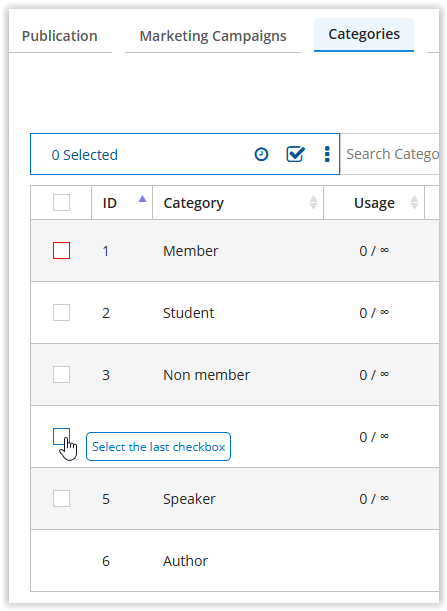Sort the Usage column with arrows

[414, 203]
